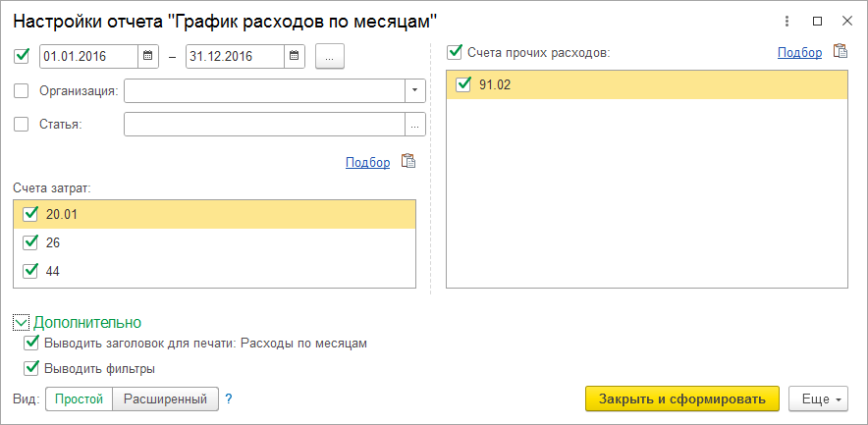Viewport: 868px width, 425px height.
Task: Uncheck the Выводить фильтры option
Action: coord(30,369)
